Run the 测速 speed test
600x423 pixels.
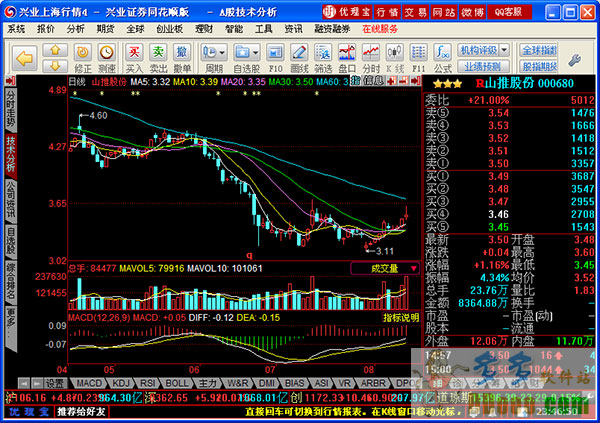click(x=106, y=58)
